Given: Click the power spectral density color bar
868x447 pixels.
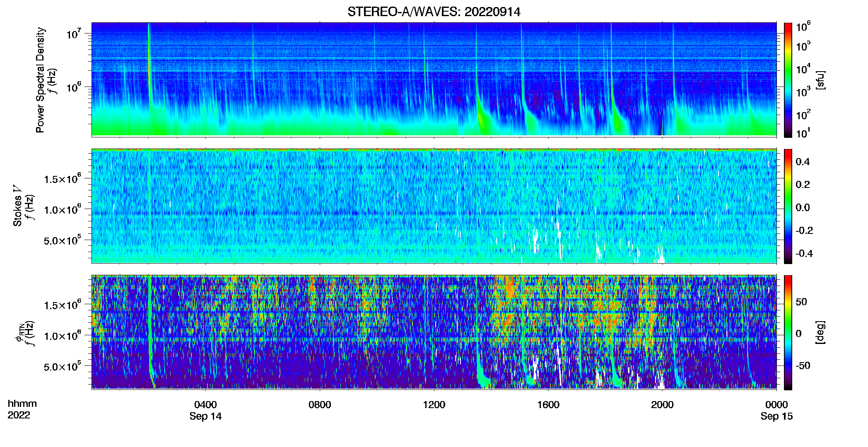Looking at the screenshot, I should [788, 80].
